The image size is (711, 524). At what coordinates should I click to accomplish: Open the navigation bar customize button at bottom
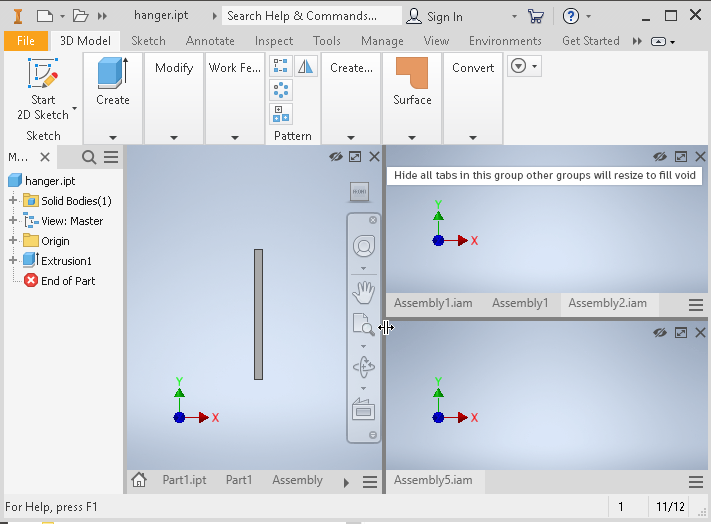tap(373, 435)
